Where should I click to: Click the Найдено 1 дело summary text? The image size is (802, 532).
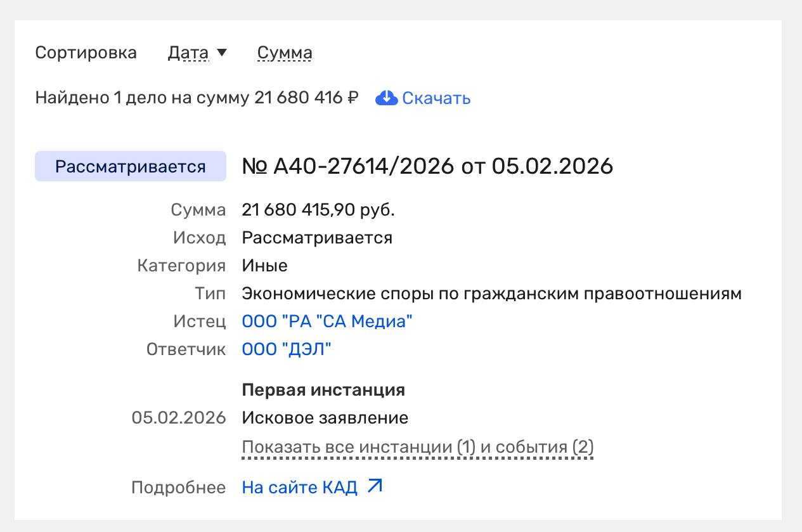[x=197, y=98]
